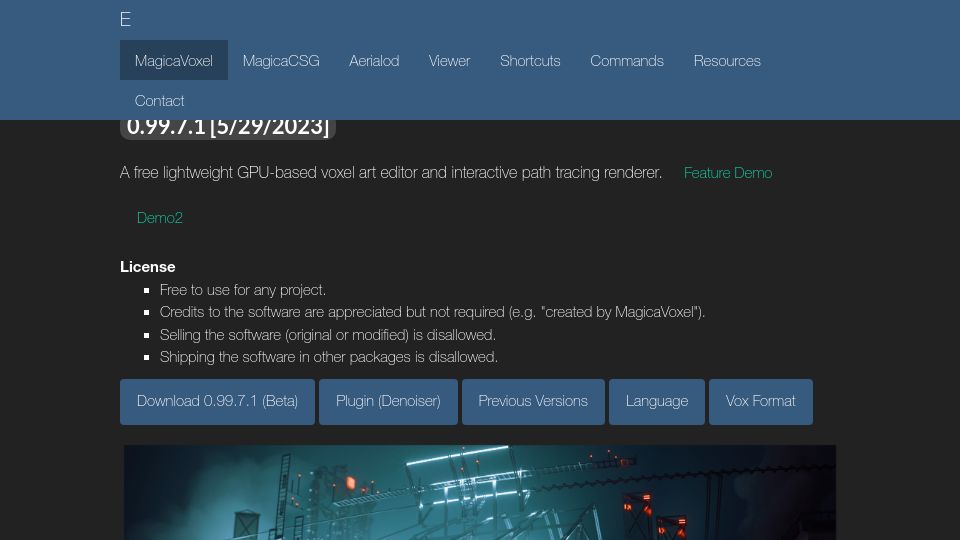The width and height of the screenshot is (960, 540).
Task: Open the Contact page
Action: (x=159, y=100)
